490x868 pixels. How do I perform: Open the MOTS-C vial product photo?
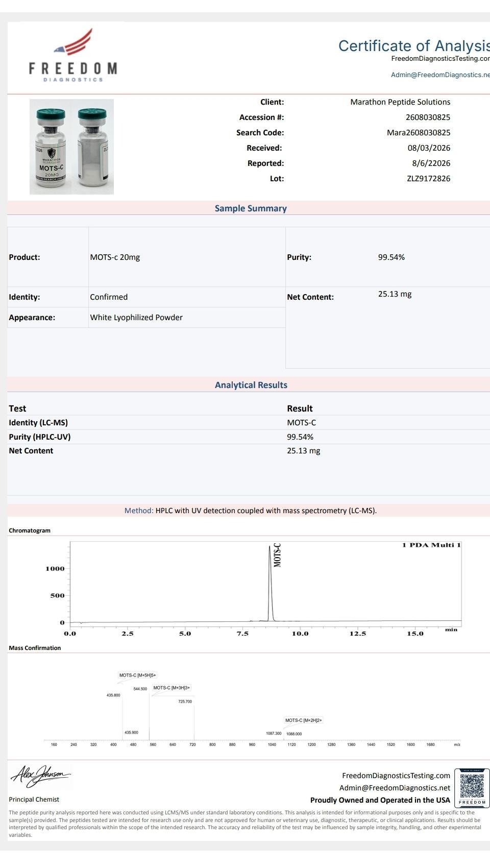point(71,147)
